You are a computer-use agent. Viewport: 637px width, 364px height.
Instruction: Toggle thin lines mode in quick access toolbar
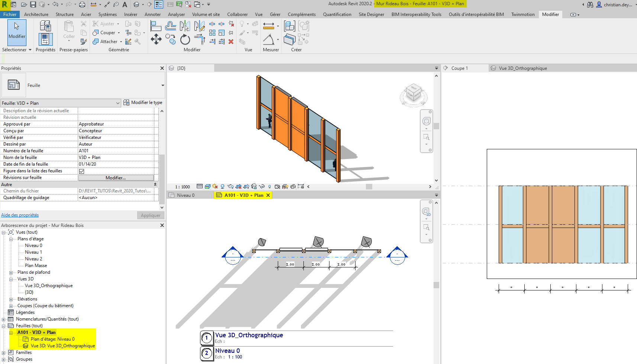(159, 4)
